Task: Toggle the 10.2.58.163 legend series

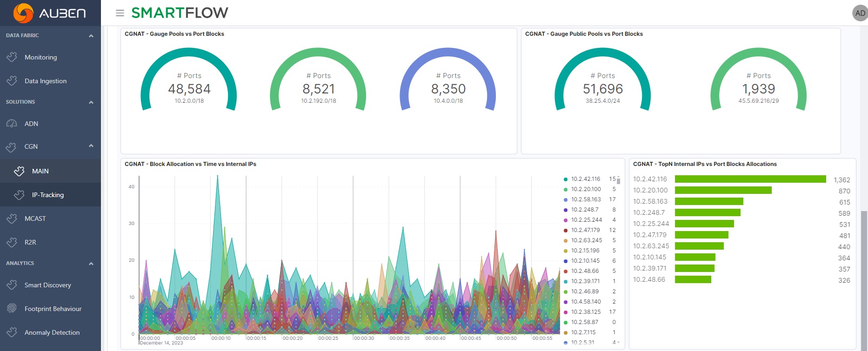Action: (586, 199)
